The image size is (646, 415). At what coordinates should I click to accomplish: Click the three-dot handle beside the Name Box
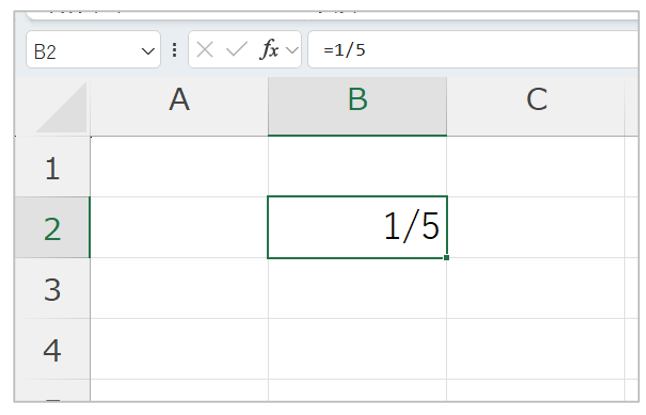tap(175, 50)
